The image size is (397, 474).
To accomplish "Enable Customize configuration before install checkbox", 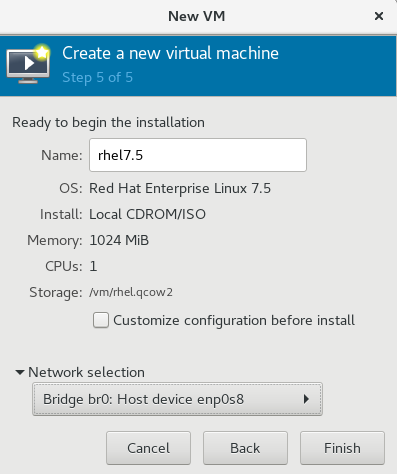I will click(x=101, y=320).
